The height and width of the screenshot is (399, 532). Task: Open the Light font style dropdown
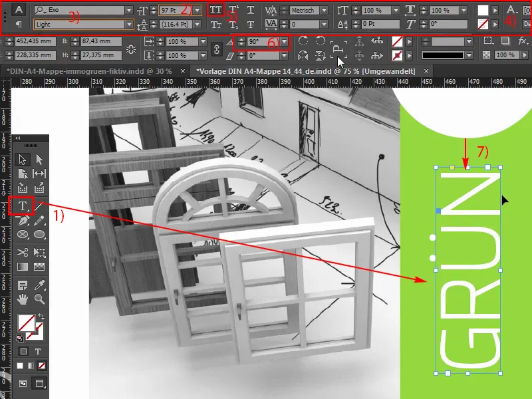tap(128, 24)
